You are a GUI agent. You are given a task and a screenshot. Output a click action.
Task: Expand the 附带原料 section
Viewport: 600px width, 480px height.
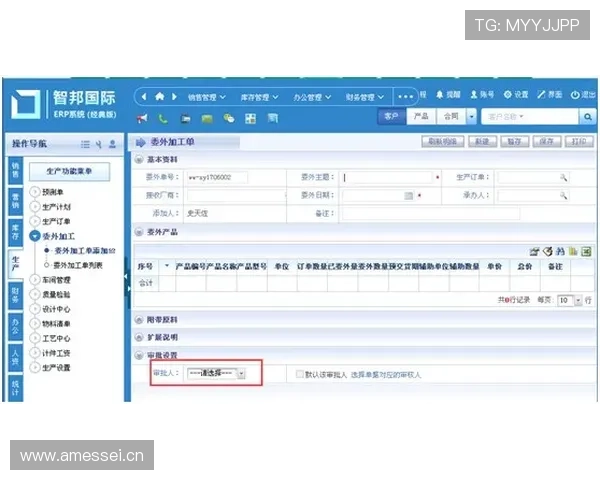pyautogui.click(x=139, y=320)
